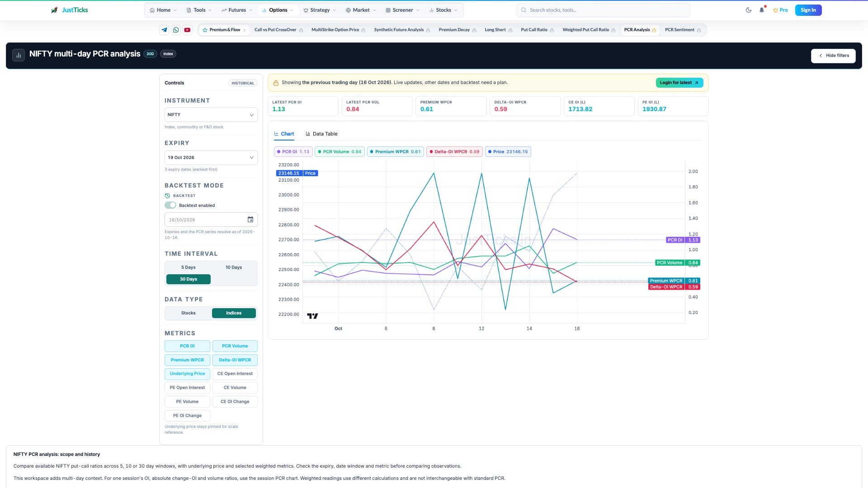Click the Login for latest button
The height and width of the screenshot is (488, 868).
[x=679, y=83]
